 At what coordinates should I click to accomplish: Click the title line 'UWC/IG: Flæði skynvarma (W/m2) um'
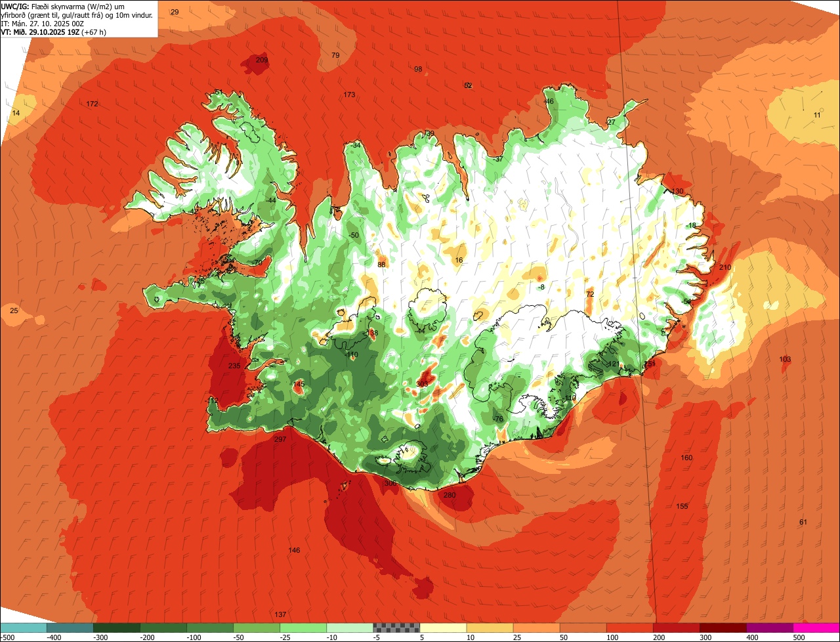[x=63, y=6]
